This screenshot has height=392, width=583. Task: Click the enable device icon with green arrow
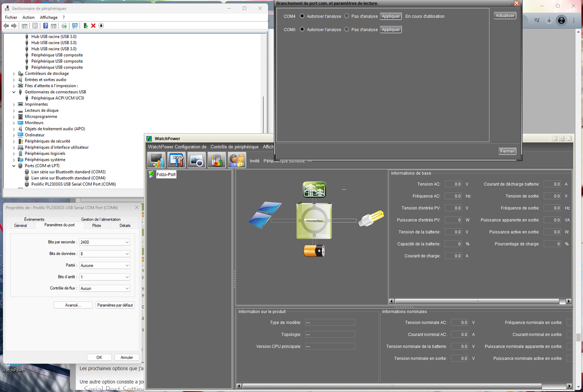85,25
